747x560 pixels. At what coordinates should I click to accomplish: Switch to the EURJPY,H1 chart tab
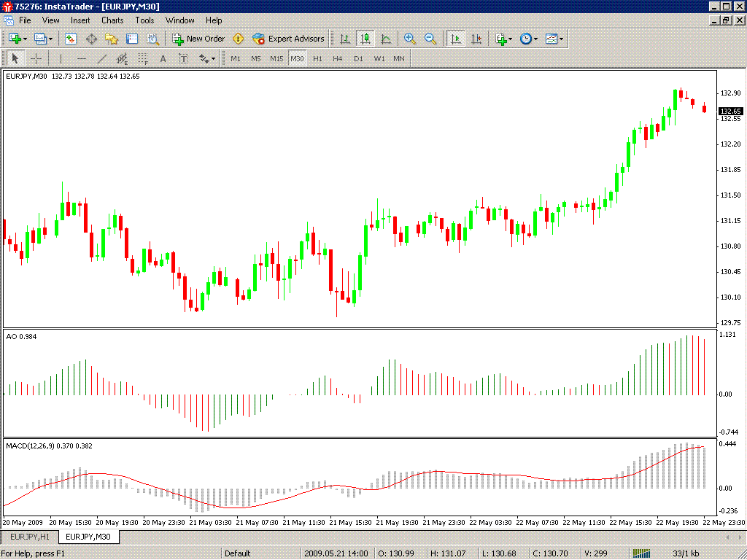[x=30, y=537]
